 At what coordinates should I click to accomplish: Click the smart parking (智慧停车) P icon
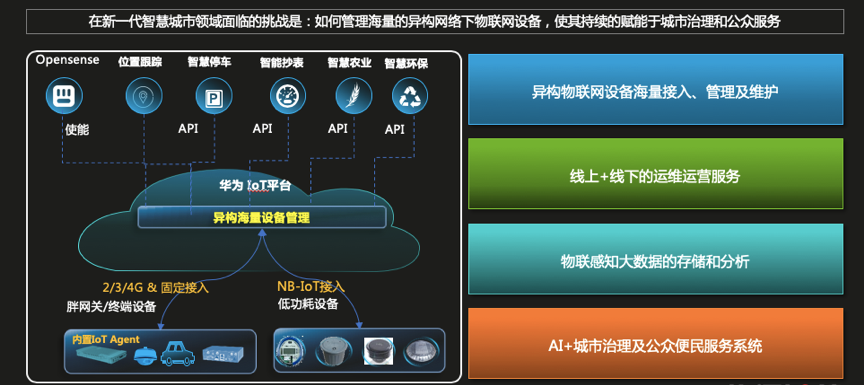pyautogui.click(x=213, y=96)
